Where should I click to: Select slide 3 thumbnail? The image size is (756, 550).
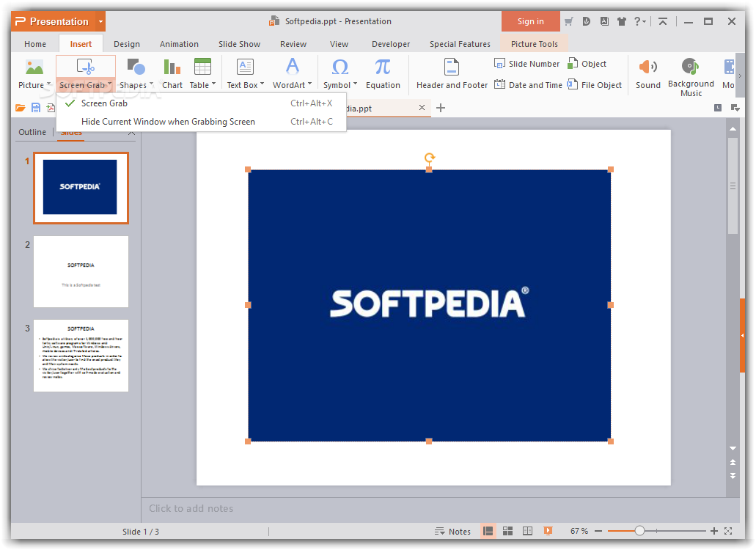(81, 356)
